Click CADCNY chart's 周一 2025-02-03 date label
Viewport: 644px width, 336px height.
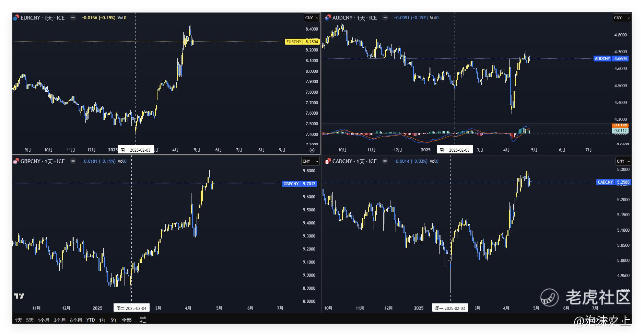(450, 308)
